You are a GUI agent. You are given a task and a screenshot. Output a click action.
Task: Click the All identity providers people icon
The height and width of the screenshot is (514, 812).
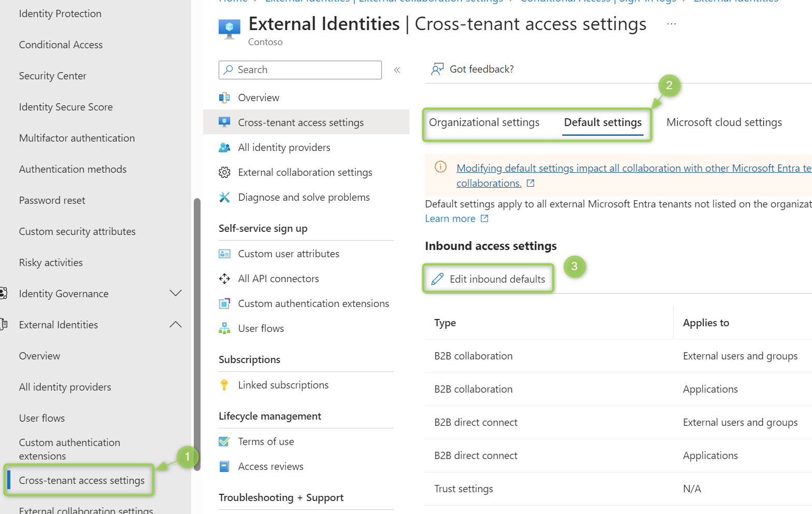224,147
